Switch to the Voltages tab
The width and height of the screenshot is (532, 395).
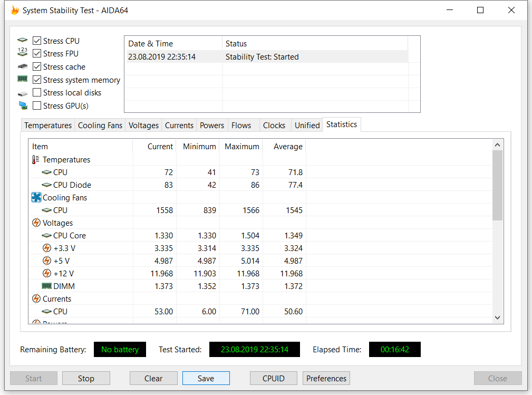coord(143,125)
